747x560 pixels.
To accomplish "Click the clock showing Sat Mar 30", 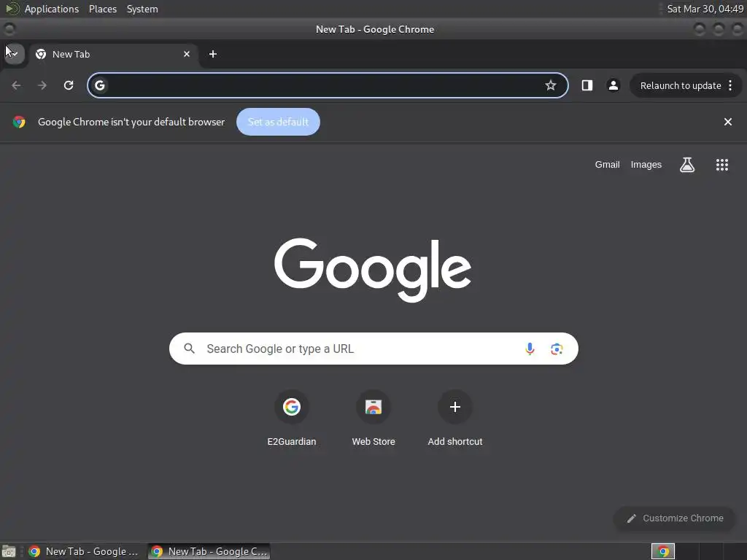I will click(705, 9).
